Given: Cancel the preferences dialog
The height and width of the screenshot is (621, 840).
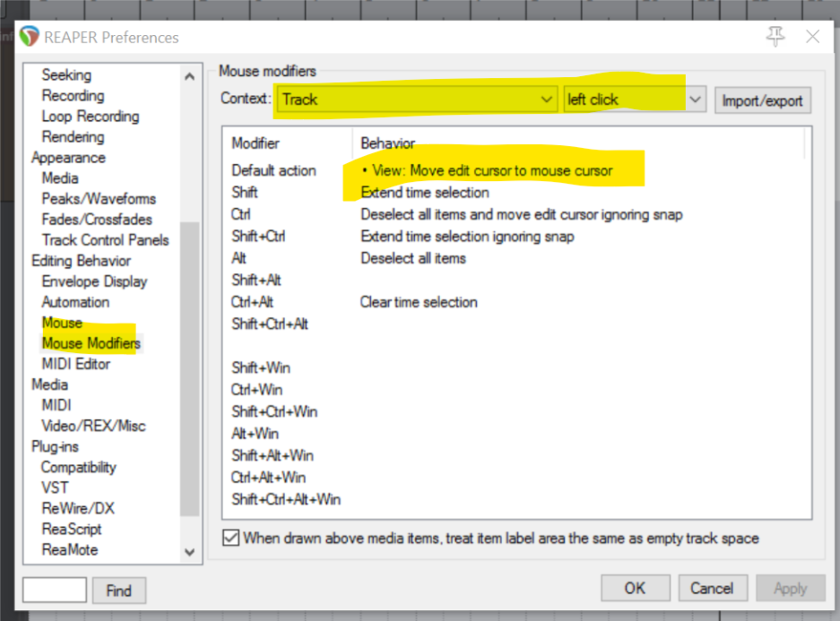Looking at the screenshot, I should coord(712,588).
